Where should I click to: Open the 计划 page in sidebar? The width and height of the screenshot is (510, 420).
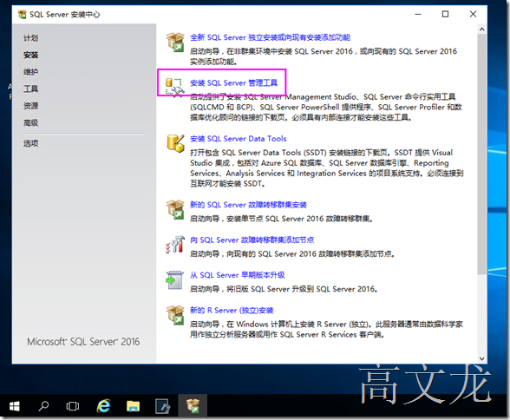(31, 38)
